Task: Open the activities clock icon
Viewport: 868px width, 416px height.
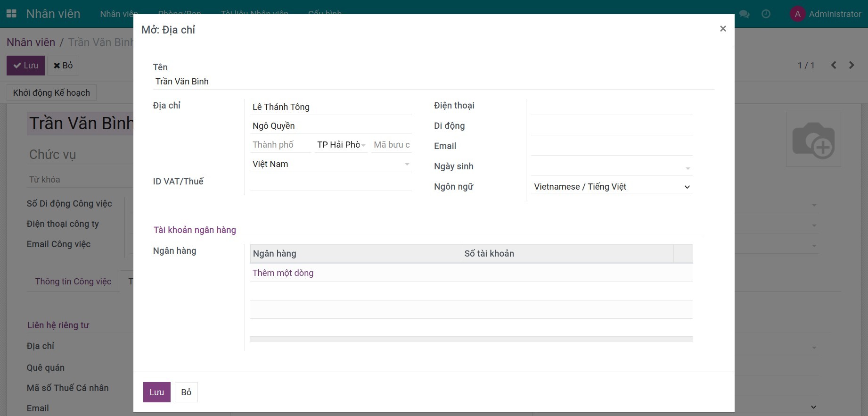Action: click(x=766, y=14)
